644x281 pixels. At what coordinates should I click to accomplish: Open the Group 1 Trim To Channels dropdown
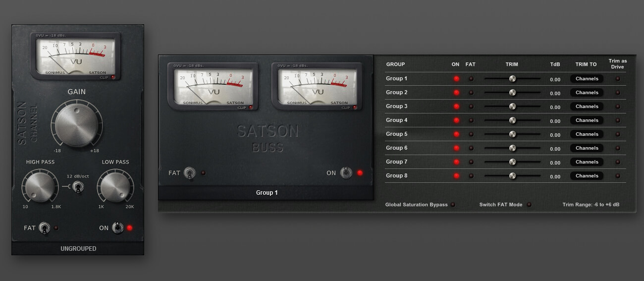click(587, 79)
